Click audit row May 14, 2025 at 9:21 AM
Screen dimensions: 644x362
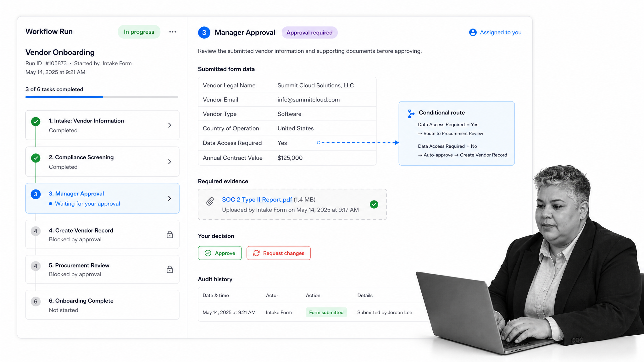coord(229,312)
